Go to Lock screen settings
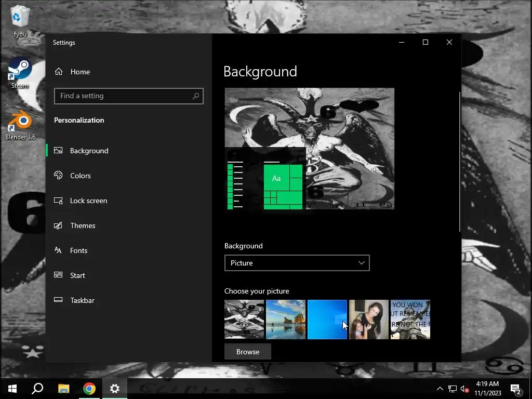Image resolution: width=532 pixels, height=399 pixels. 129,201
